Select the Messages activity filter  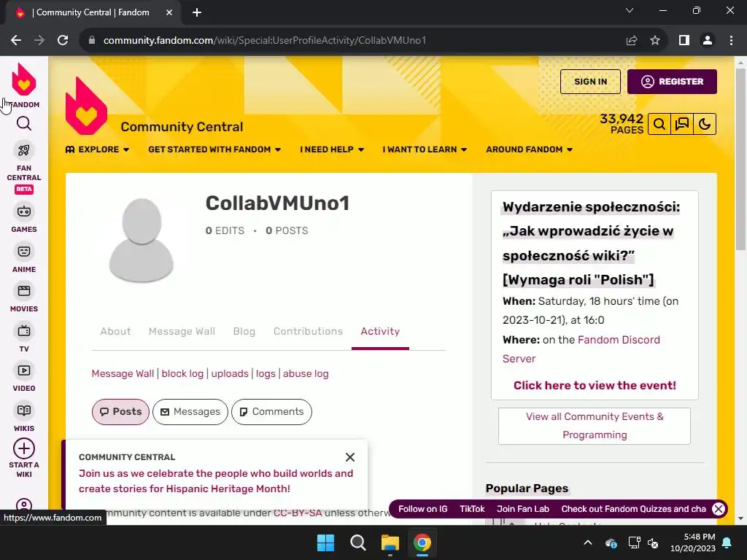coord(190,412)
